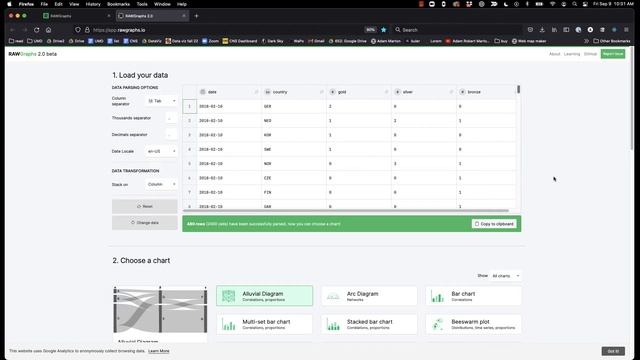Click the bronze column data type icon

462,92
